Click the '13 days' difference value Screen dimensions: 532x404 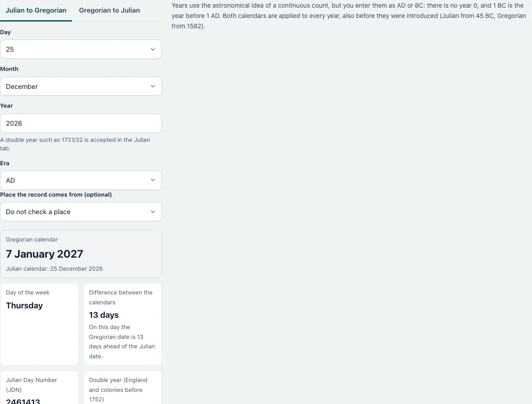(x=104, y=315)
